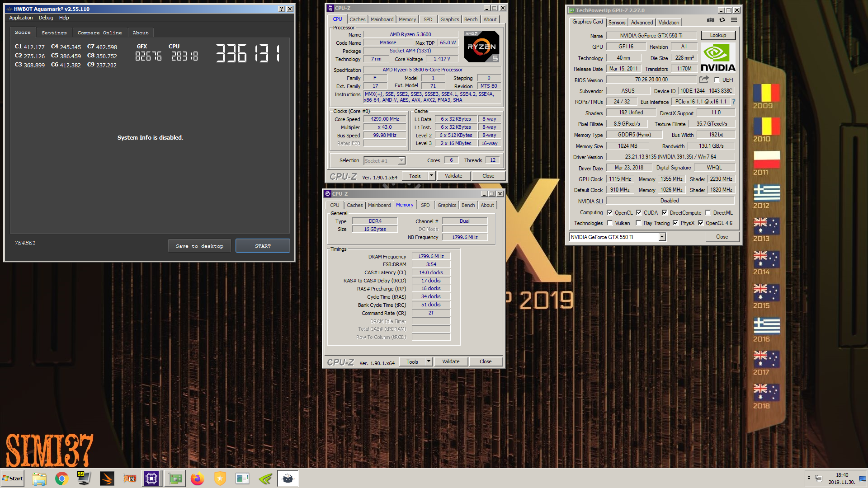The width and height of the screenshot is (868, 488).
Task: Open the graphics card tool taskbar icon
Action: 130,479
